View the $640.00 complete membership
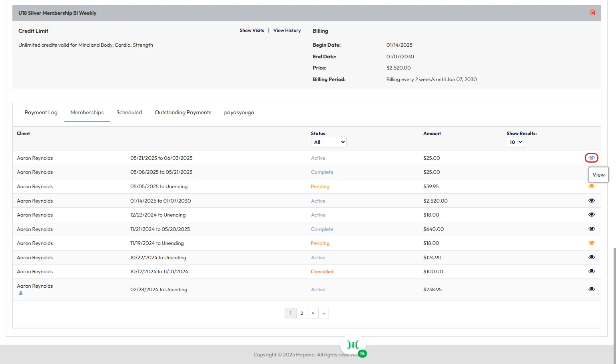The height and width of the screenshot is (364, 616). click(x=591, y=229)
